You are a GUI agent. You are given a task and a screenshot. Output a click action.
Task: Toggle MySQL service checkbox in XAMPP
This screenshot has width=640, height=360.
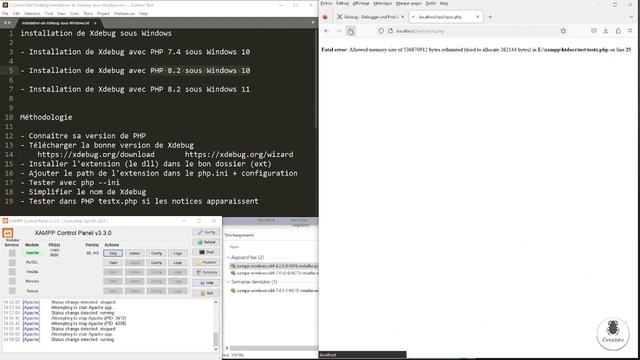pyautogui.click(x=12, y=262)
